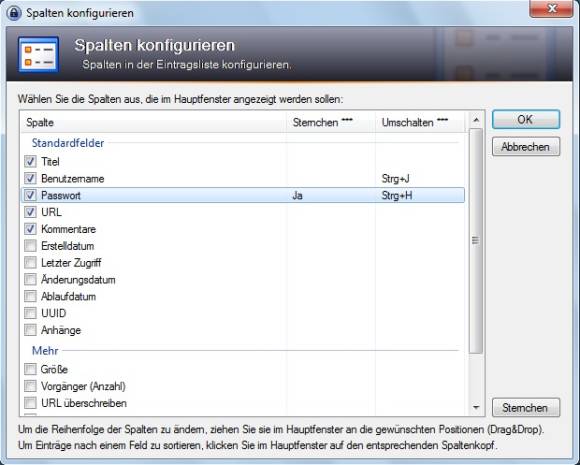This screenshot has width=580, height=465.
Task: Tick the Ablaufdatum checkbox
Action: (30, 296)
